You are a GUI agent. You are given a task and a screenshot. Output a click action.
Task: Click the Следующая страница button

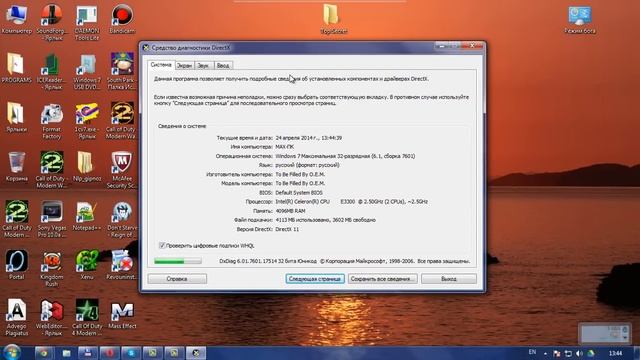315,279
